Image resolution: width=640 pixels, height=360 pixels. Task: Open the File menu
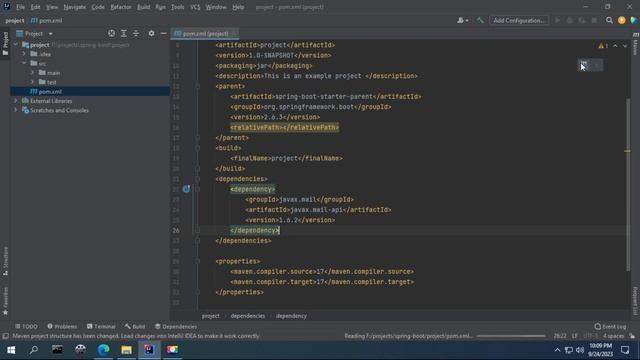[x=20, y=7]
